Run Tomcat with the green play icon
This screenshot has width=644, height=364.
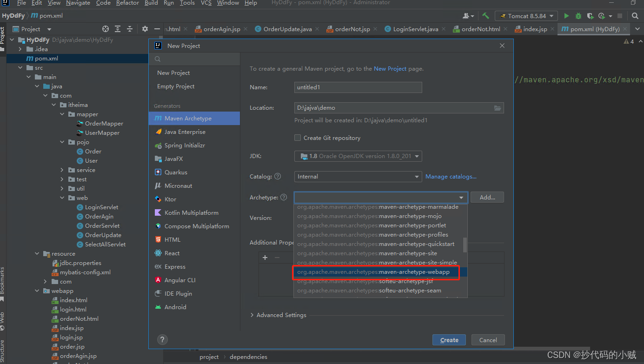(566, 16)
